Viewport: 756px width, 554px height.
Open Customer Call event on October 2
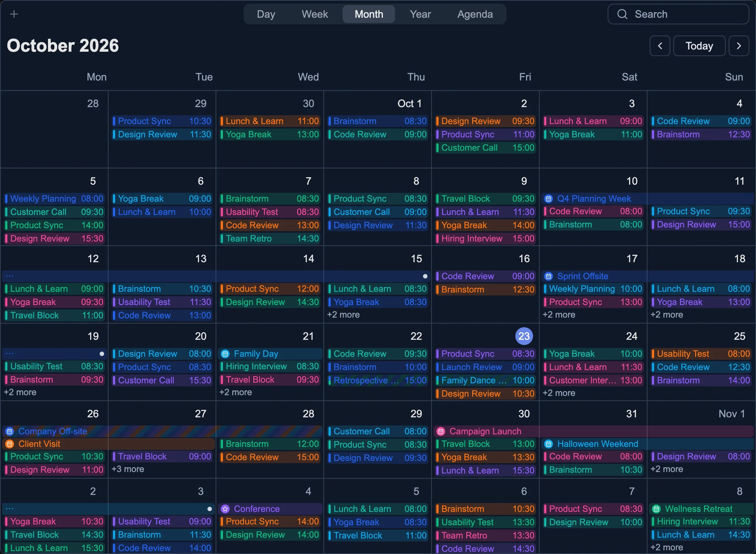(x=485, y=148)
